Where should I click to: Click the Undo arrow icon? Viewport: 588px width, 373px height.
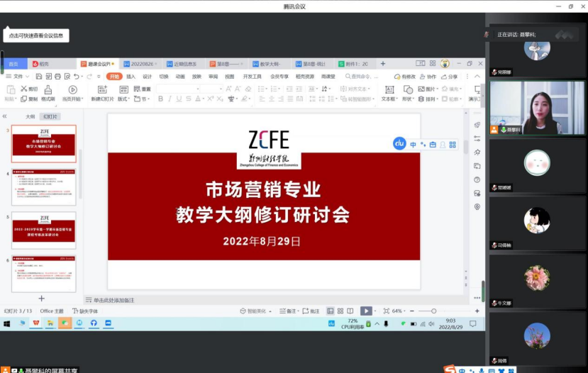(x=77, y=77)
